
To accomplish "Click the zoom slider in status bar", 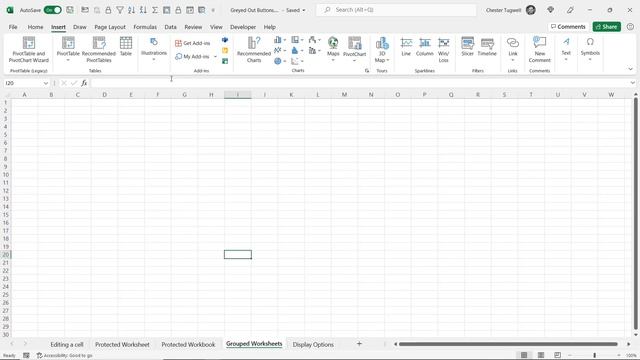I will pyautogui.click(x=594, y=355).
